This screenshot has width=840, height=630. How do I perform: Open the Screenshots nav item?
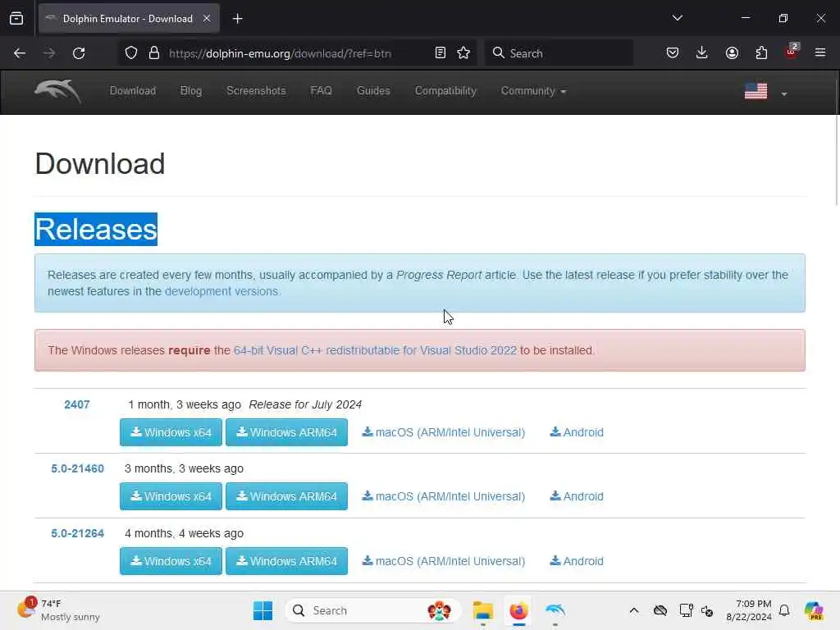point(256,91)
